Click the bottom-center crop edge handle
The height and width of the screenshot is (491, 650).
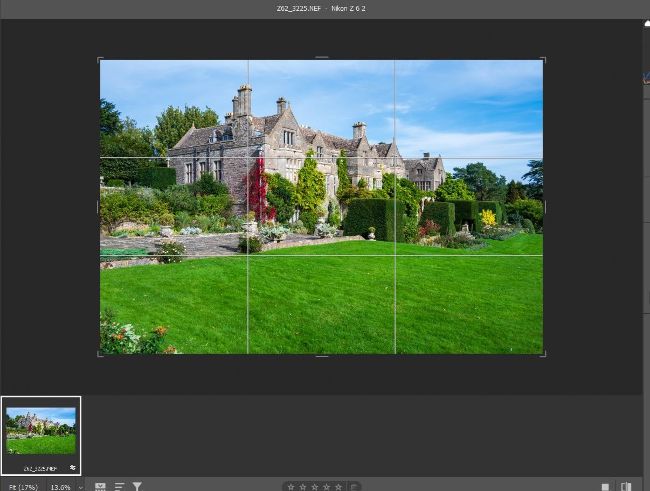pyautogui.click(x=321, y=355)
